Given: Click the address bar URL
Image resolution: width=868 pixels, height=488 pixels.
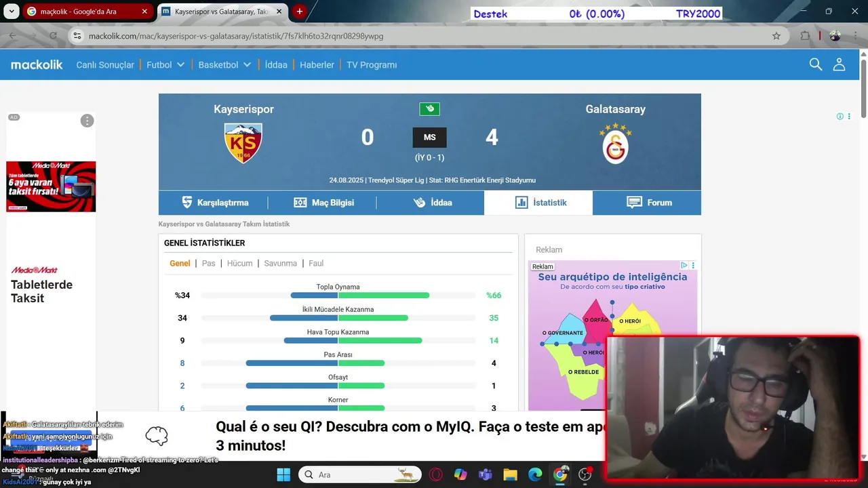Looking at the screenshot, I should [x=236, y=36].
